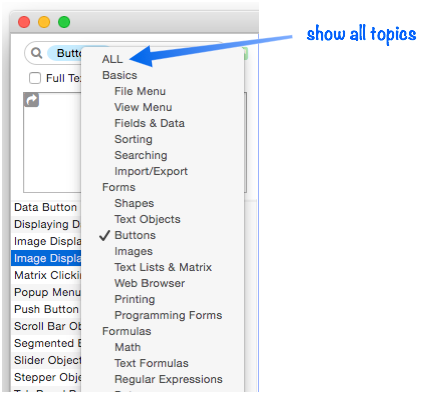
Task: Pick the Text Formulas topic
Action: (151, 363)
